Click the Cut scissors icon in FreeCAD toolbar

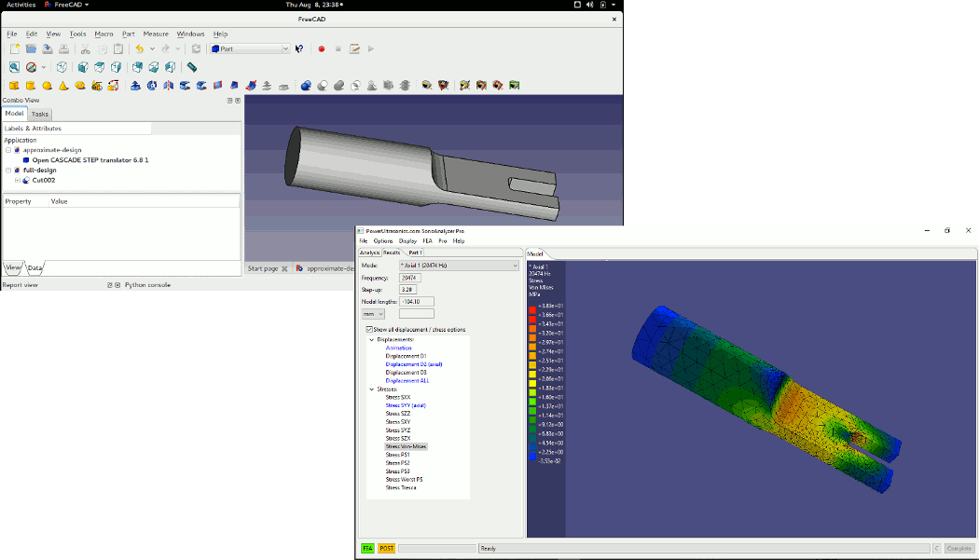coord(86,48)
